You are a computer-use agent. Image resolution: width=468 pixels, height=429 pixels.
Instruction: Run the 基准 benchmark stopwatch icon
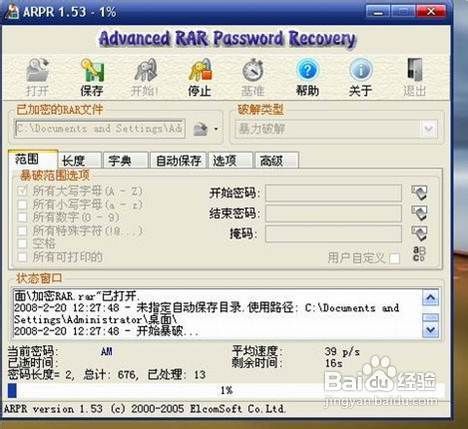[253, 70]
